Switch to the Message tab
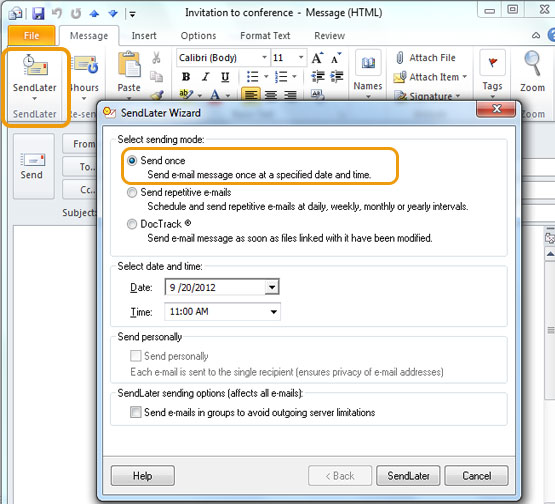Viewport: 555px width, 504px height. tap(89, 36)
